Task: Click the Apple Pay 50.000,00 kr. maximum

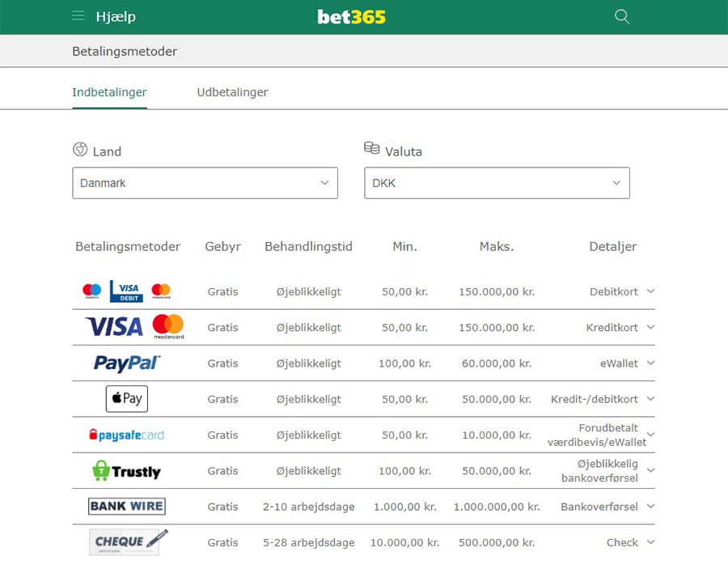Action: (497, 399)
